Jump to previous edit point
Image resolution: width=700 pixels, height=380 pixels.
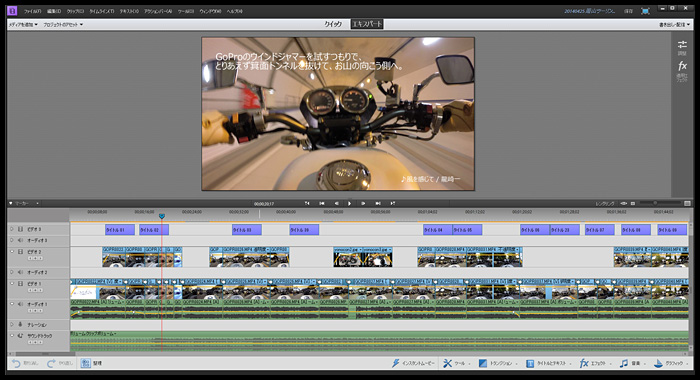point(307,203)
